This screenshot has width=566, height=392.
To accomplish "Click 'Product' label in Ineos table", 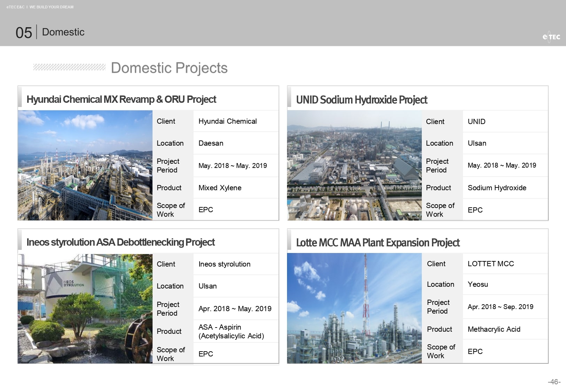I will pos(169,331).
